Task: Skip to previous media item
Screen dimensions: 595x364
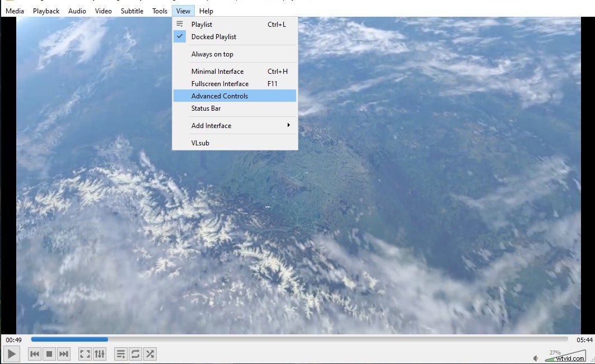Action: pos(34,353)
